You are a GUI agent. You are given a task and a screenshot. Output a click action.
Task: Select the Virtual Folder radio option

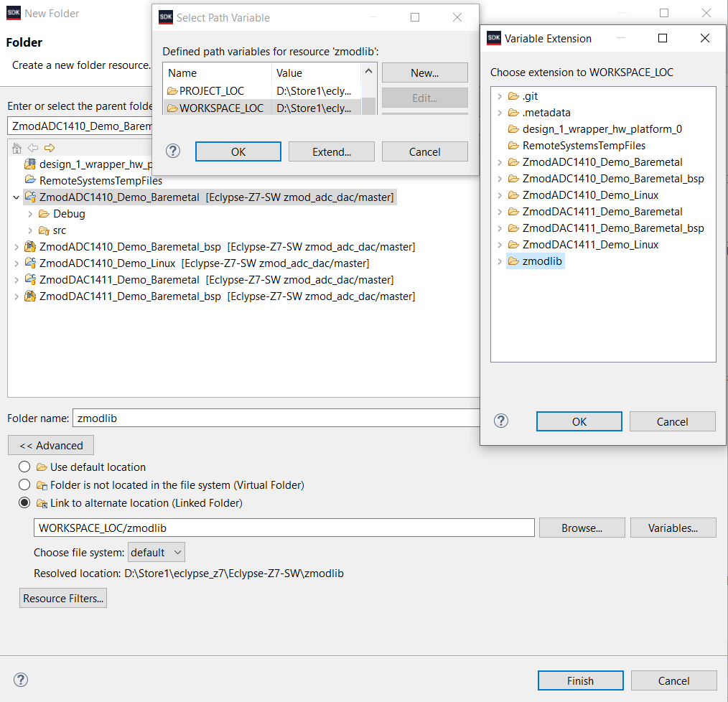[24, 485]
